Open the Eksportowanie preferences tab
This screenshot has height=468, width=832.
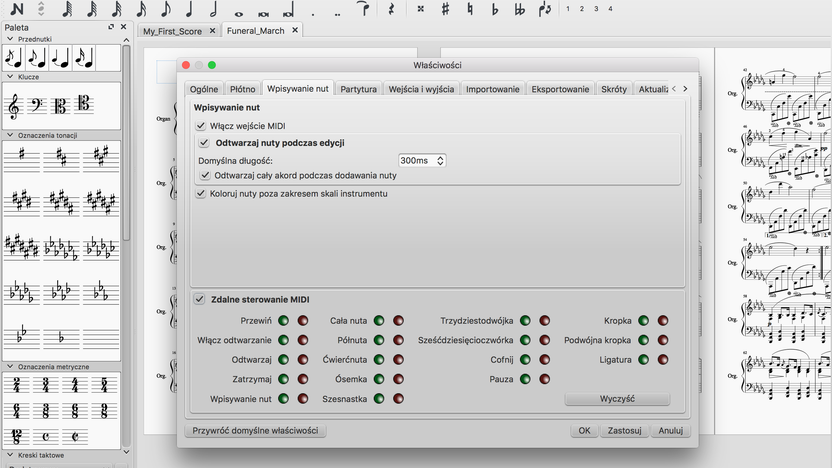[560, 89]
